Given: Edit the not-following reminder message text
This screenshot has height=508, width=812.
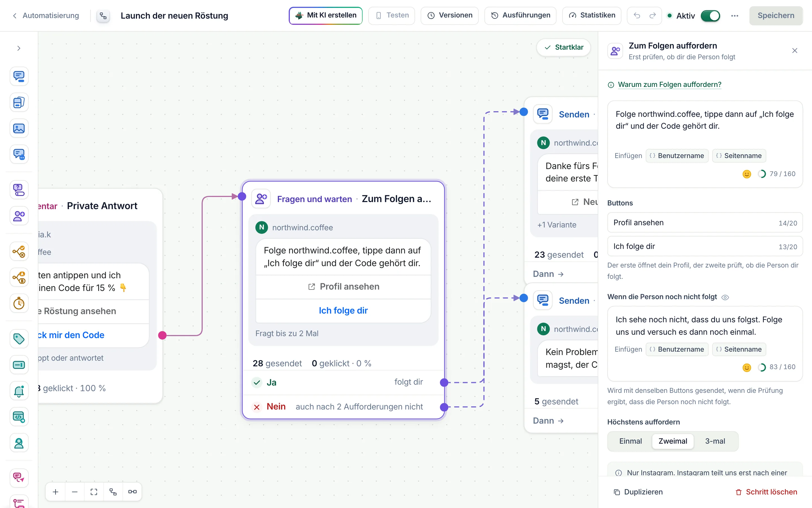Looking at the screenshot, I should pos(705,326).
